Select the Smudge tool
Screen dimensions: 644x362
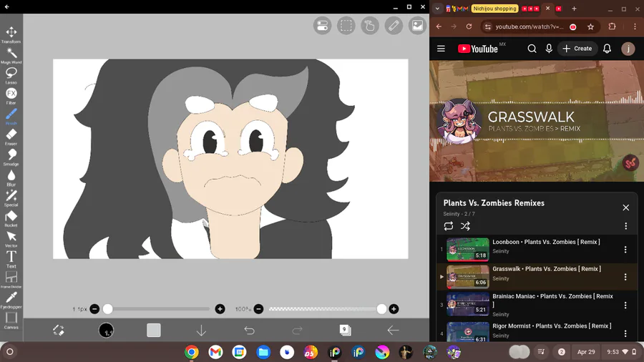coord(11,157)
